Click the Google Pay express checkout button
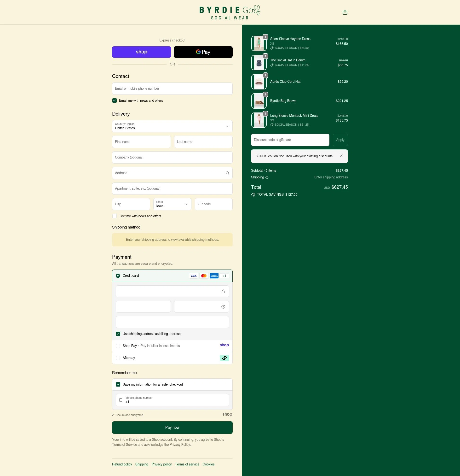 pos(203,52)
